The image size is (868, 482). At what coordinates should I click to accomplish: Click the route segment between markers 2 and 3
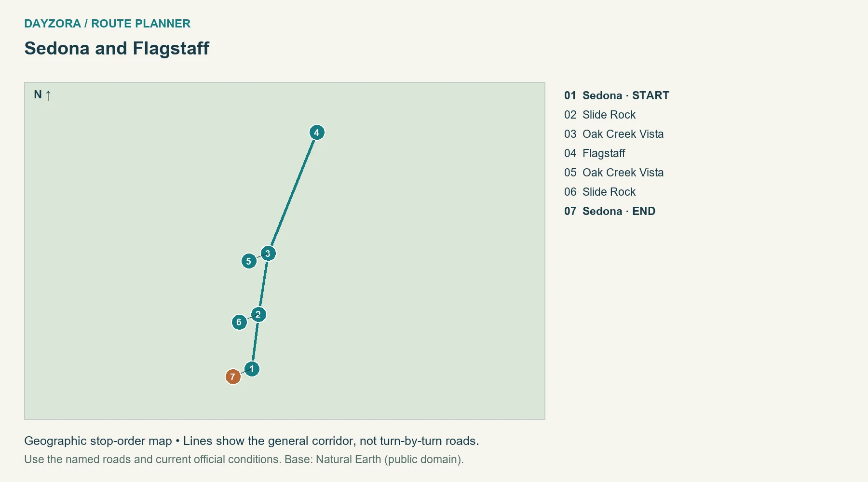tap(263, 284)
